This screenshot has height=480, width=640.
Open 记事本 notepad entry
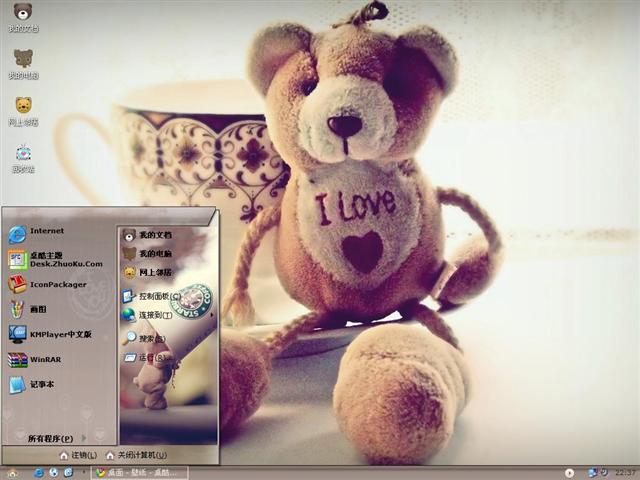pyautogui.click(x=31, y=384)
